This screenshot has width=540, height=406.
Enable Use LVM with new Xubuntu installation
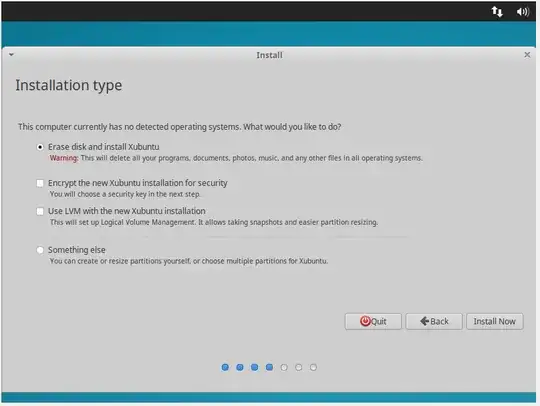point(40,211)
